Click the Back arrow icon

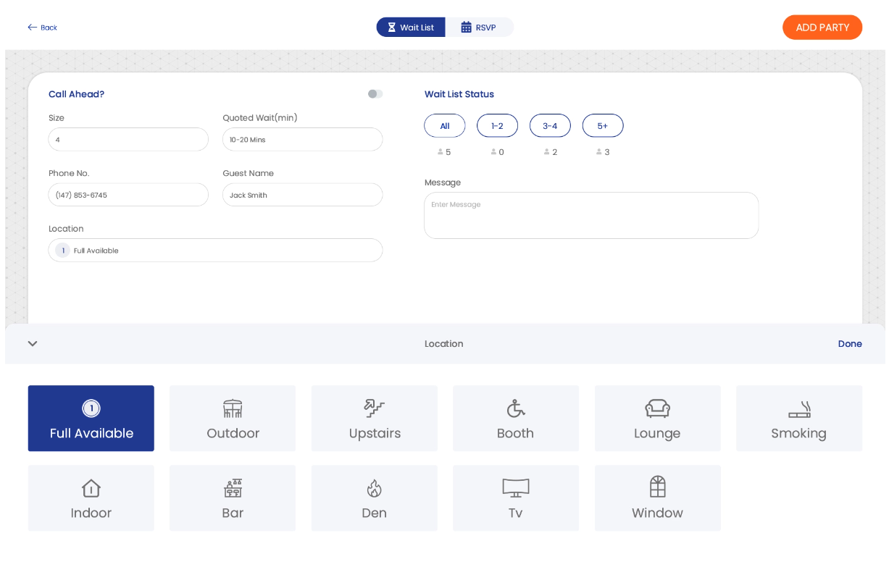pos(32,28)
